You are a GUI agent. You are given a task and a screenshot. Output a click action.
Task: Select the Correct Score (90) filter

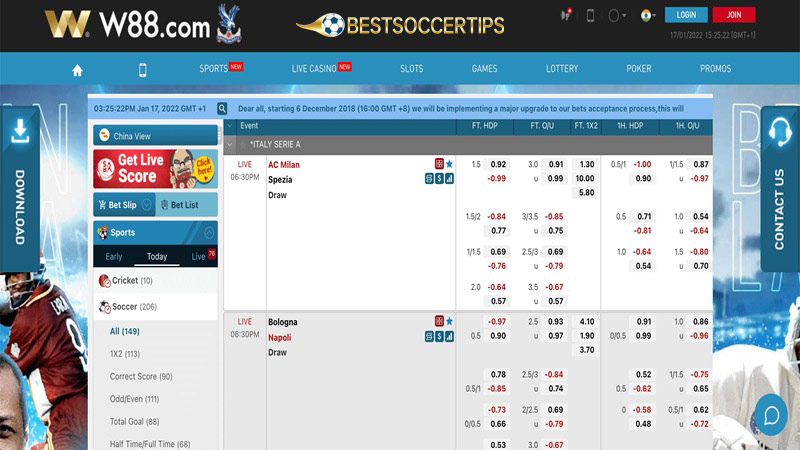(x=141, y=377)
